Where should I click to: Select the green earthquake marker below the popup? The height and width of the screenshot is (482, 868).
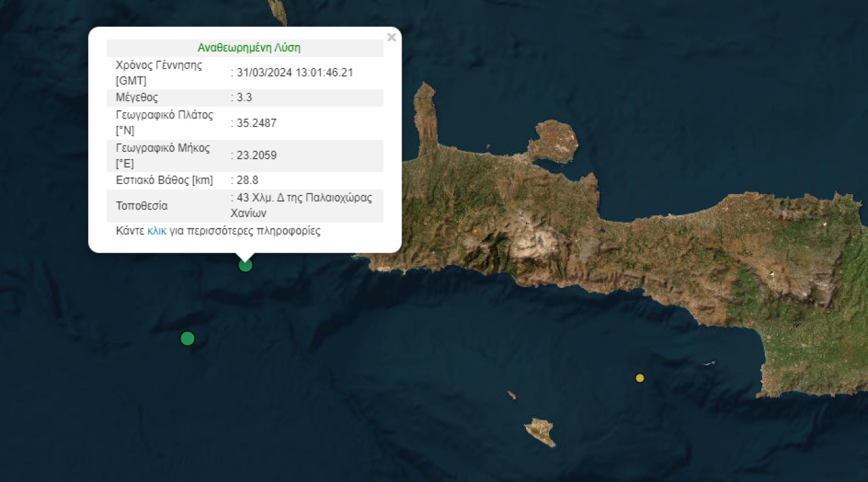(245, 265)
